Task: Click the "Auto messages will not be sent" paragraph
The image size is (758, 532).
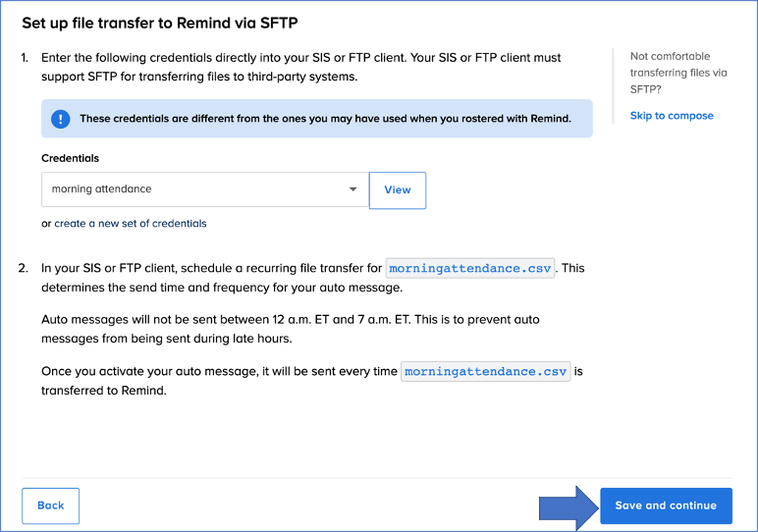Action: coord(291,328)
